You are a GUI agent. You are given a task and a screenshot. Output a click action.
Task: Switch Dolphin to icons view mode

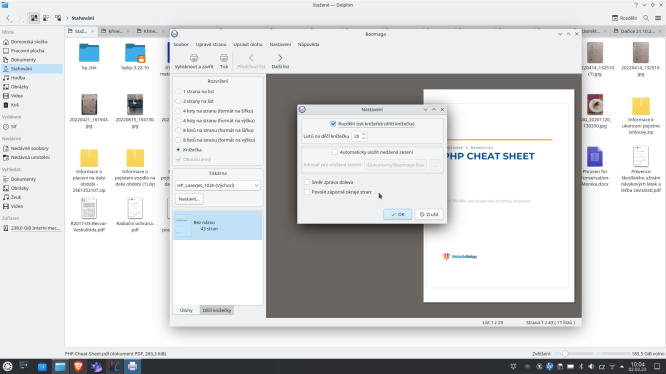point(34,18)
